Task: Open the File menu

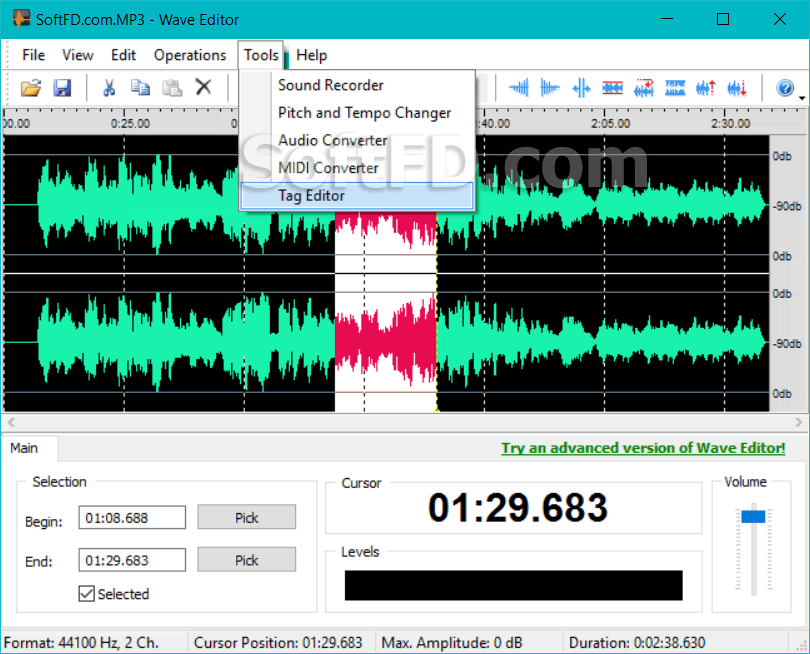Action: (34, 55)
